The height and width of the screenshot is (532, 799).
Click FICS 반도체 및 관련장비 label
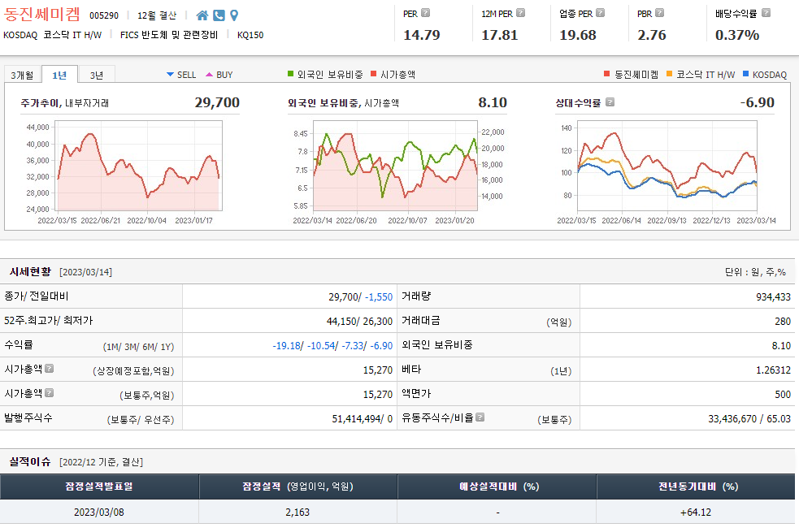(169, 35)
